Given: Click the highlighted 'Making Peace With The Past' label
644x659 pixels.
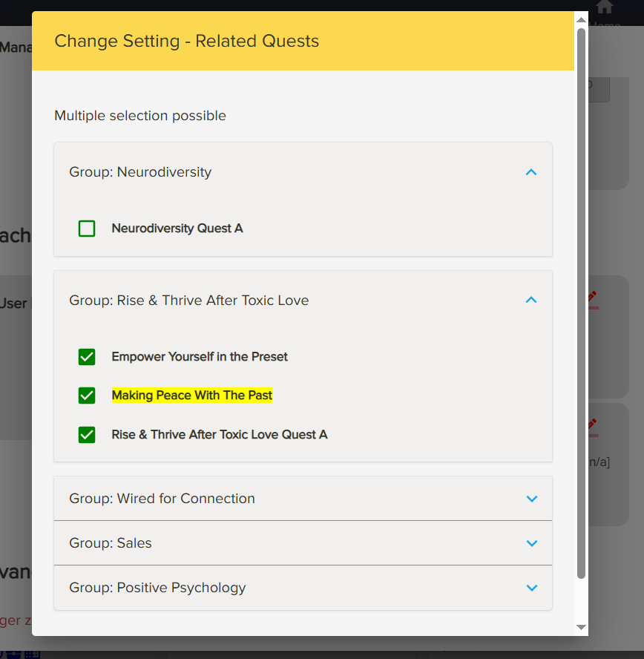Looking at the screenshot, I should [x=192, y=396].
